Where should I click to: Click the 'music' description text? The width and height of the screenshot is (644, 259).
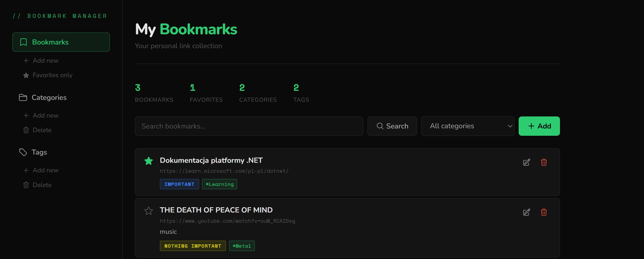(168, 232)
